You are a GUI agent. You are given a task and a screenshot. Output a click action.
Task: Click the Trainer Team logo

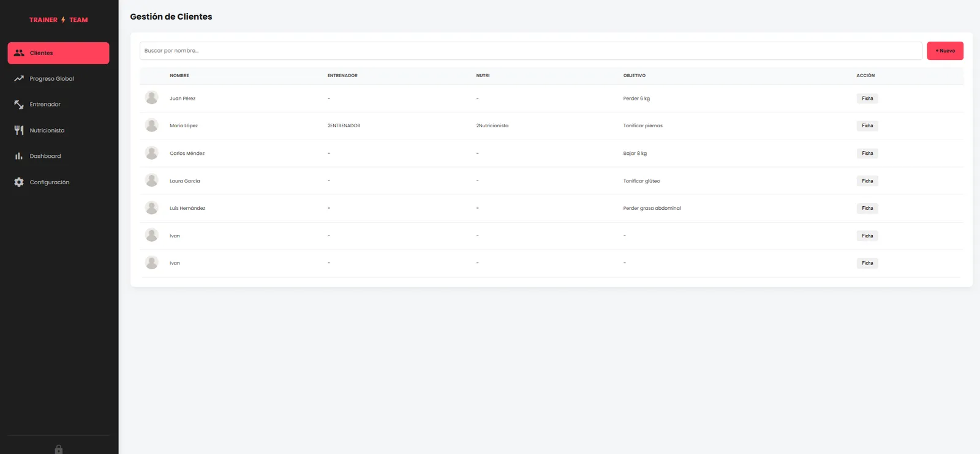(x=59, y=20)
